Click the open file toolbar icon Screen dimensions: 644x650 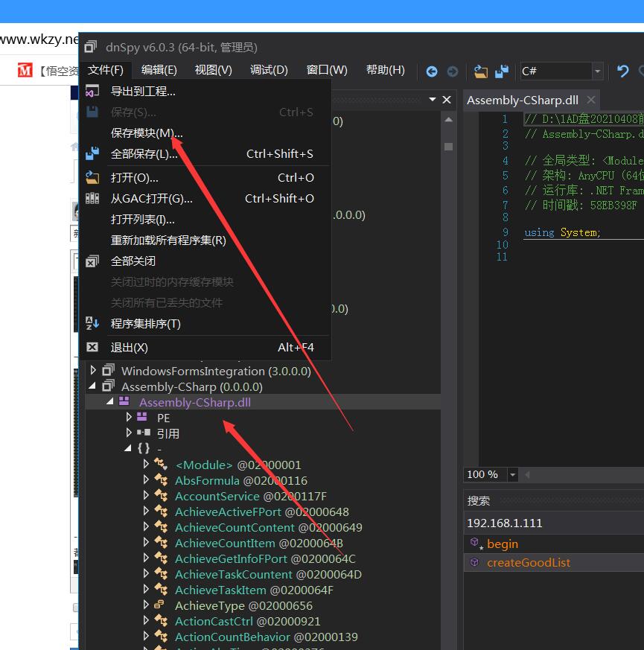click(481, 71)
